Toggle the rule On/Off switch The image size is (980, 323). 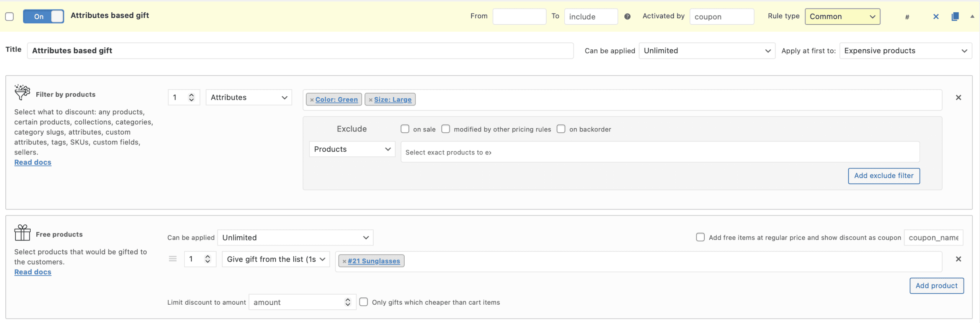43,16
